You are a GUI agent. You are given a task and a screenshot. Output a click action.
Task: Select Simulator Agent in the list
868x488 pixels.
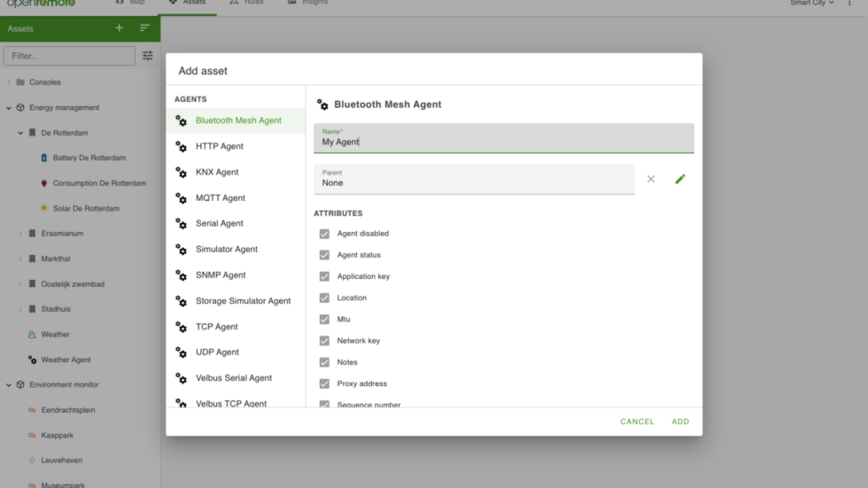(x=227, y=249)
